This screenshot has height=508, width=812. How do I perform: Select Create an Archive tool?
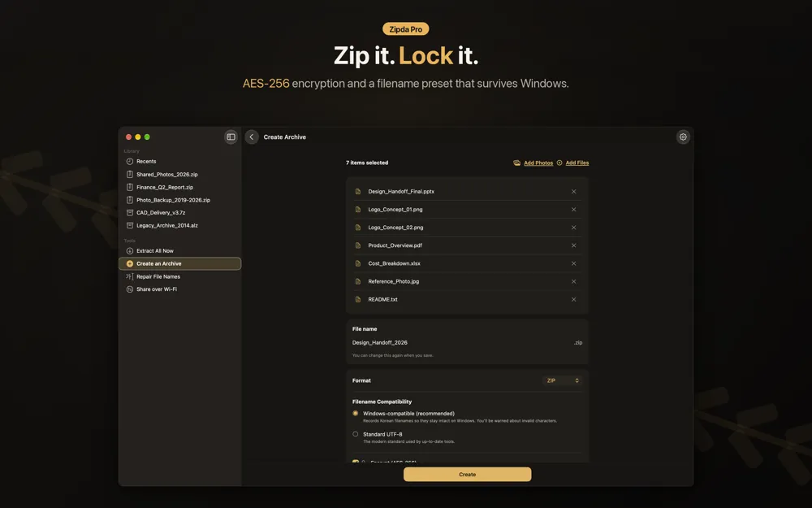pos(180,263)
